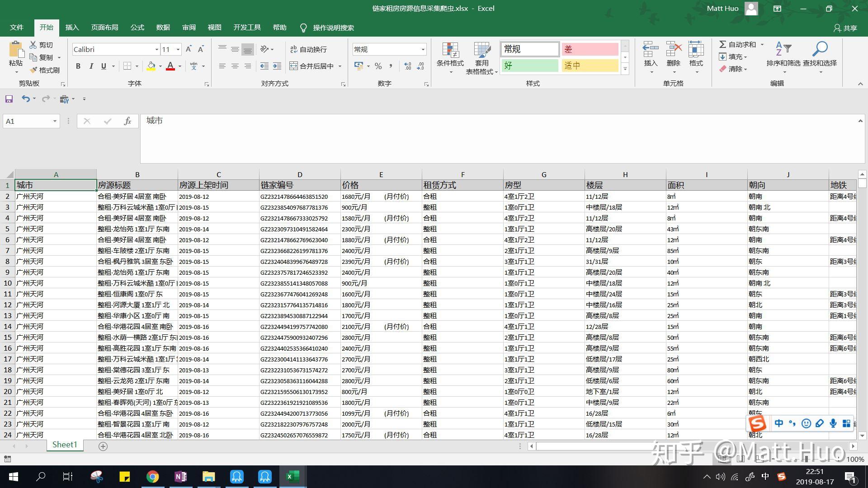Click the fill color paint bucket icon

coord(151,66)
